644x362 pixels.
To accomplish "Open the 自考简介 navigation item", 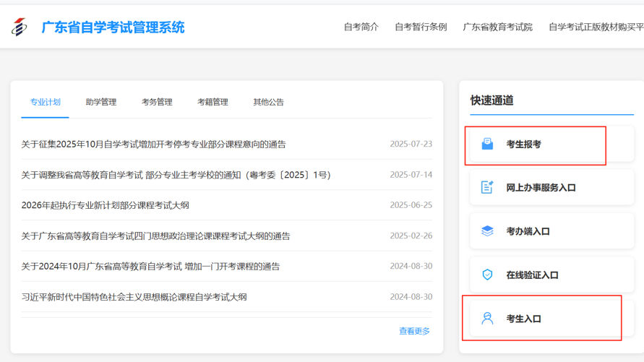I will (x=361, y=27).
